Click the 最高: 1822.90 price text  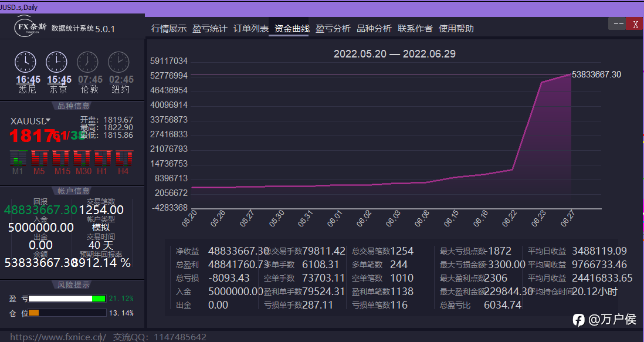click(x=107, y=127)
